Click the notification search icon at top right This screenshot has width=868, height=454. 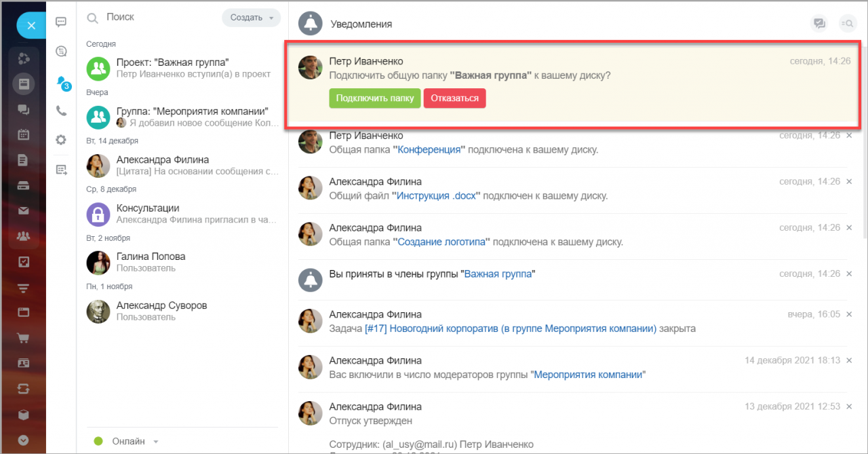click(x=847, y=24)
